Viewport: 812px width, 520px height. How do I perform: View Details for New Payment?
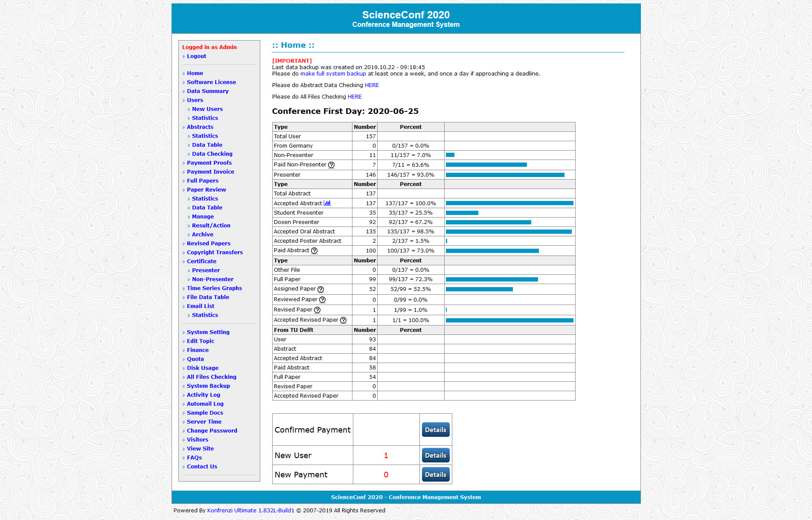coord(435,475)
